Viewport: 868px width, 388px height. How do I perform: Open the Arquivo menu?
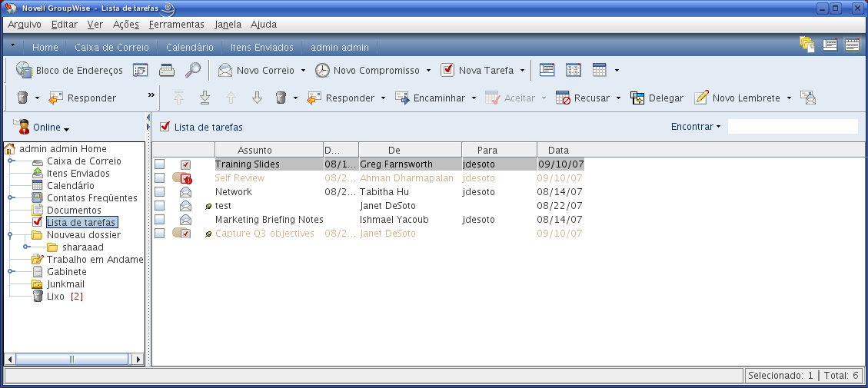point(25,25)
